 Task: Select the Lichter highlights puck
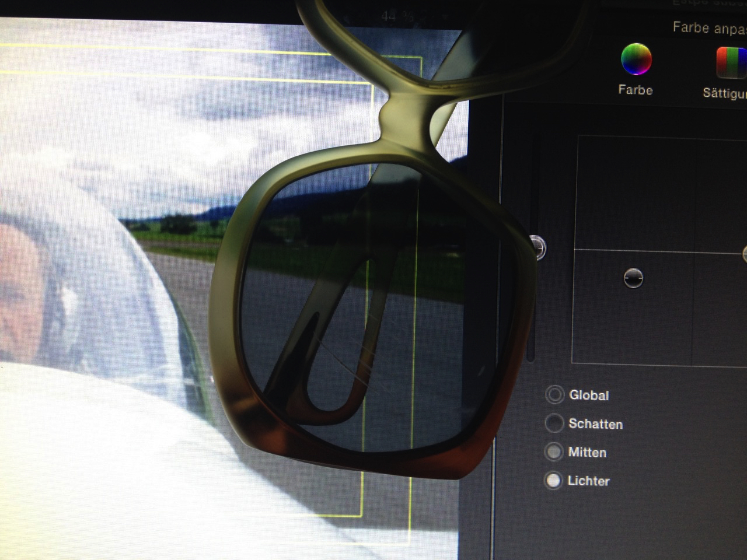(553, 481)
